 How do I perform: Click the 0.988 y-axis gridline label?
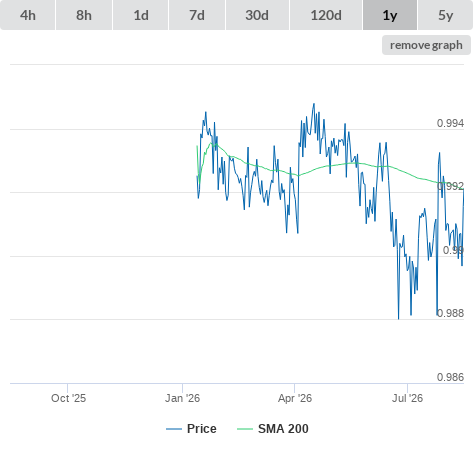pos(450,313)
